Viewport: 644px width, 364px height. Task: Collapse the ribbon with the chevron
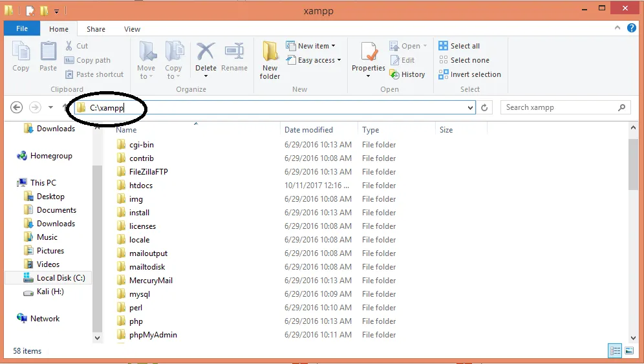coord(617,28)
